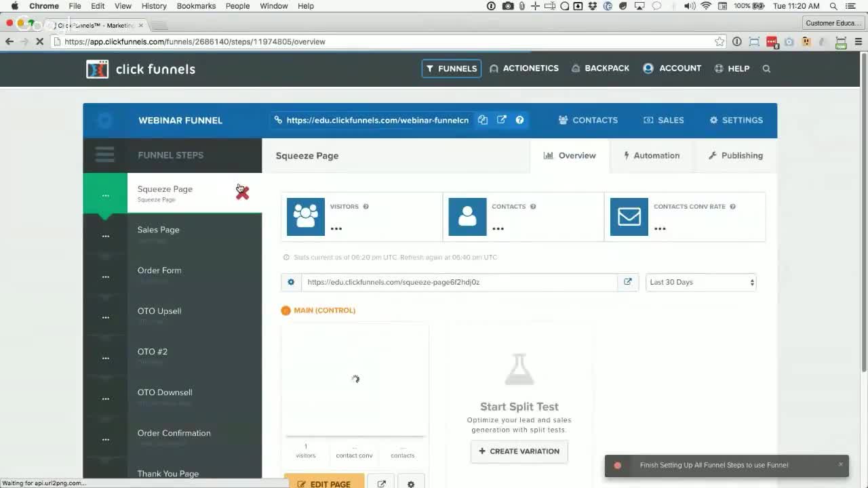This screenshot has height=488, width=868.
Task: Delete Squeeze Page step with red X
Action: click(242, 193)
